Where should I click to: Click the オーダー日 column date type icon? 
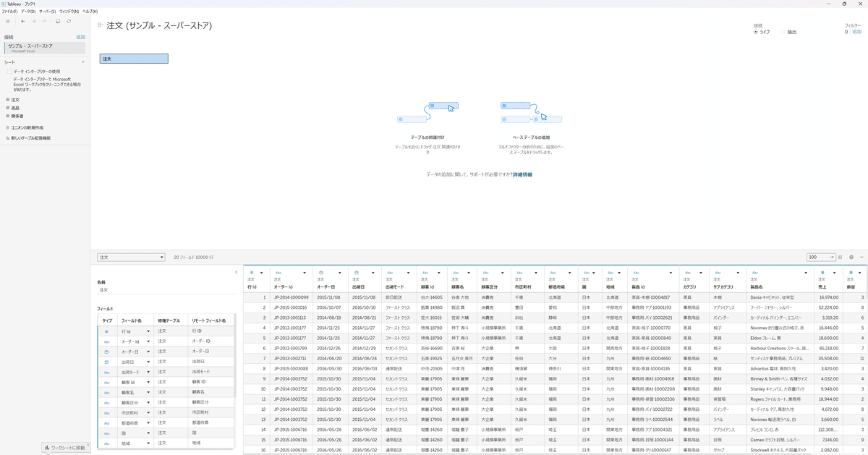pyautogui.click(x=320, y=273)
